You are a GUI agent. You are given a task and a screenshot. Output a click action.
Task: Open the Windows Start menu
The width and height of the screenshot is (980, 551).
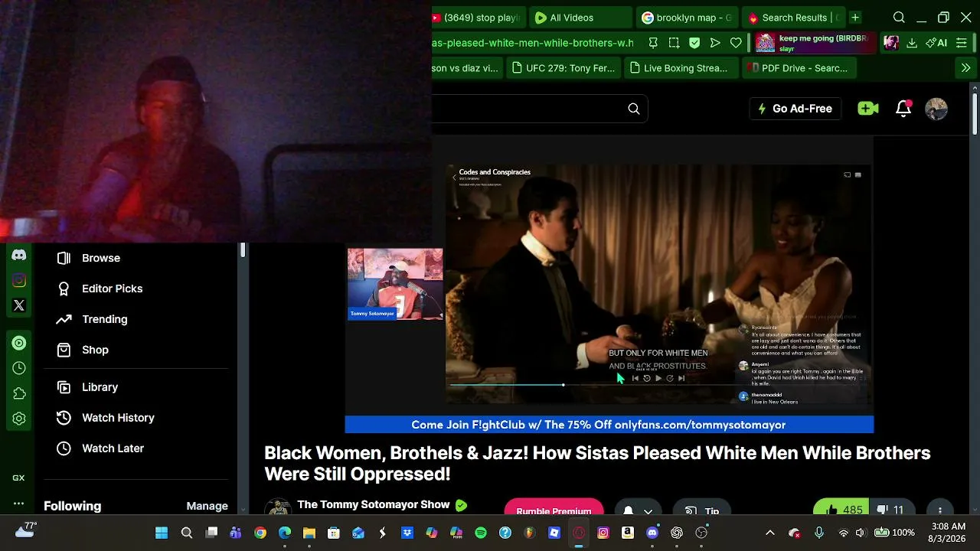coord(162,533)
